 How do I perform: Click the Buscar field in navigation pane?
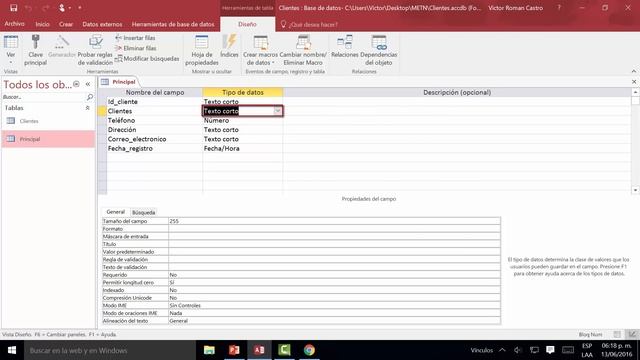43,97
